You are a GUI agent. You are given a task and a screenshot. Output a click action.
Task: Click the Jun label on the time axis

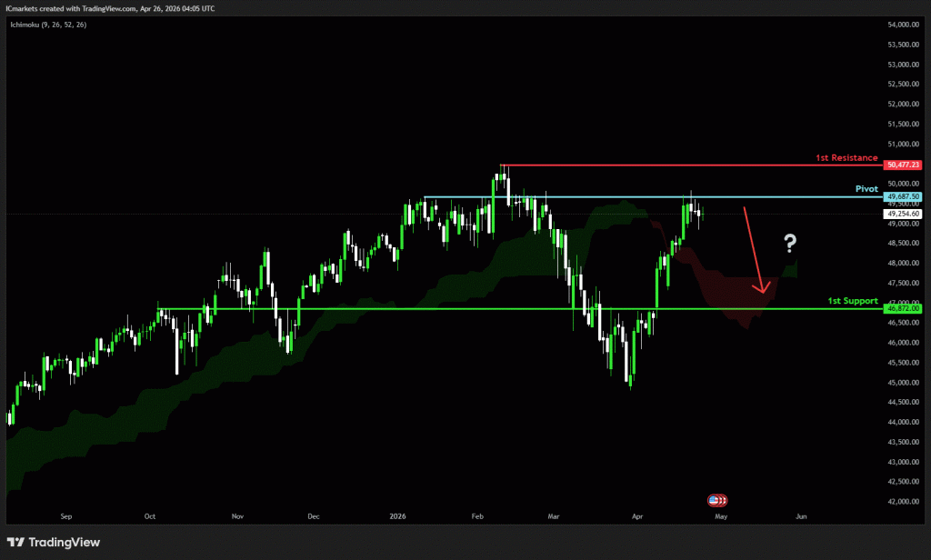[x=801, y=516]
